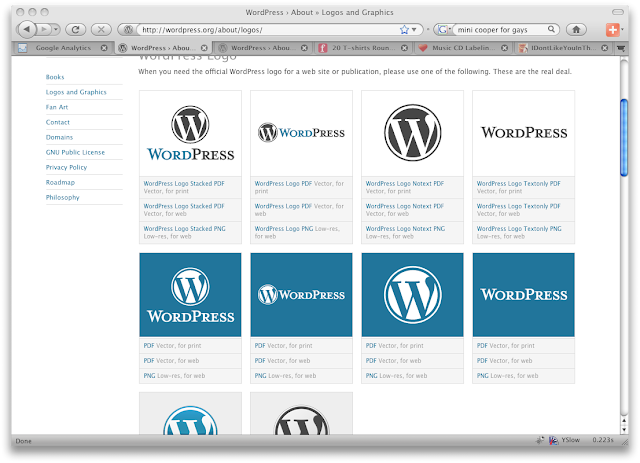Click the page vertical scrollbar thumb
The height and width of the screenshot is (463, 640).
(624, 137)
